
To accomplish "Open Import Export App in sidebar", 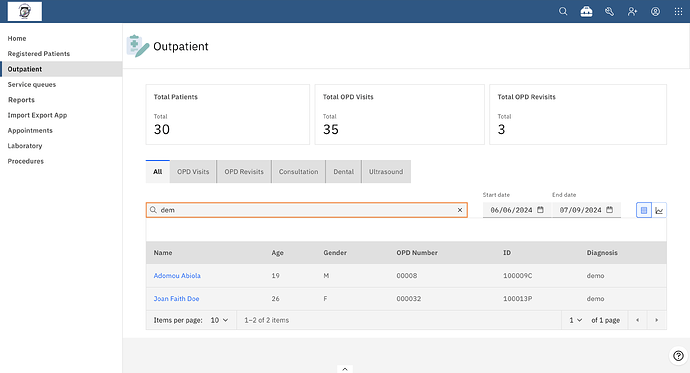I will 61,115.
